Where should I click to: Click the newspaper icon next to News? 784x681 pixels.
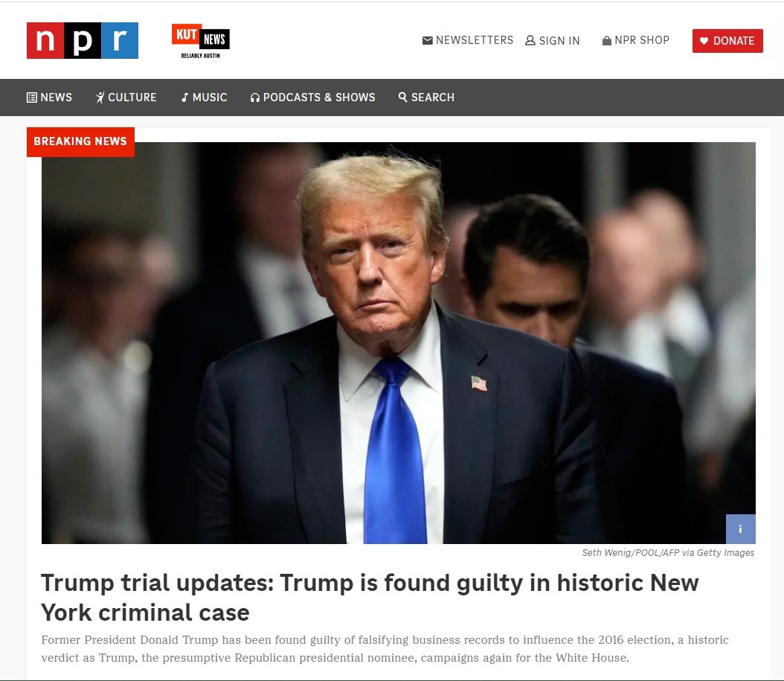(x=31, y=97)
